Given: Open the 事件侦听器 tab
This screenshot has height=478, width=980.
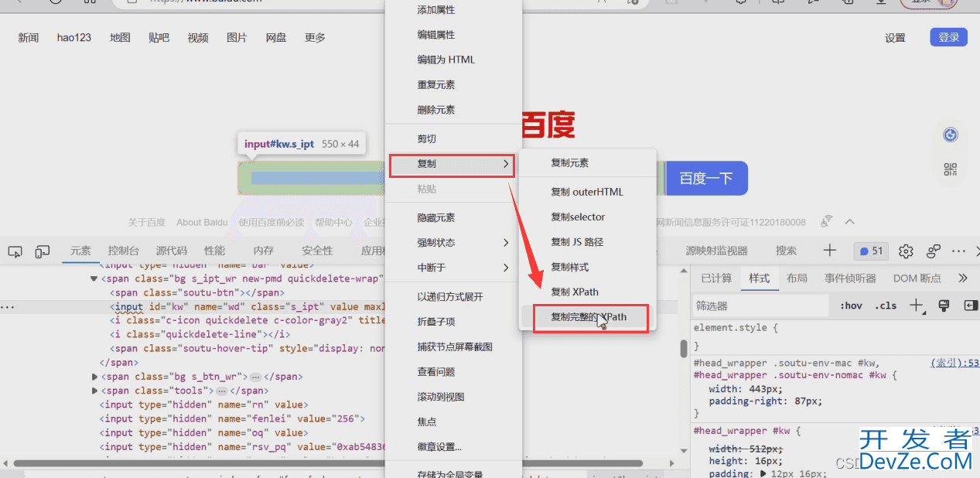Looking at the screenshot, I should pyautogui.click(x=850, y=278).
